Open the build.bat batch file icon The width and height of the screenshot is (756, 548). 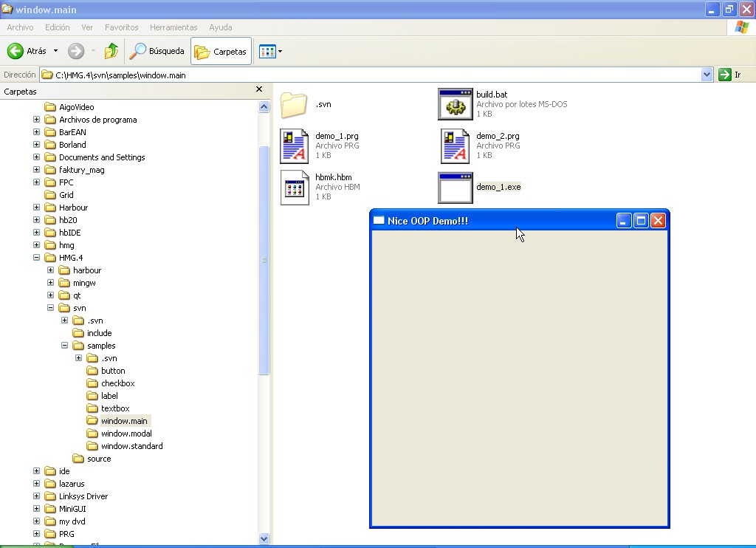(x=456, y=104)
